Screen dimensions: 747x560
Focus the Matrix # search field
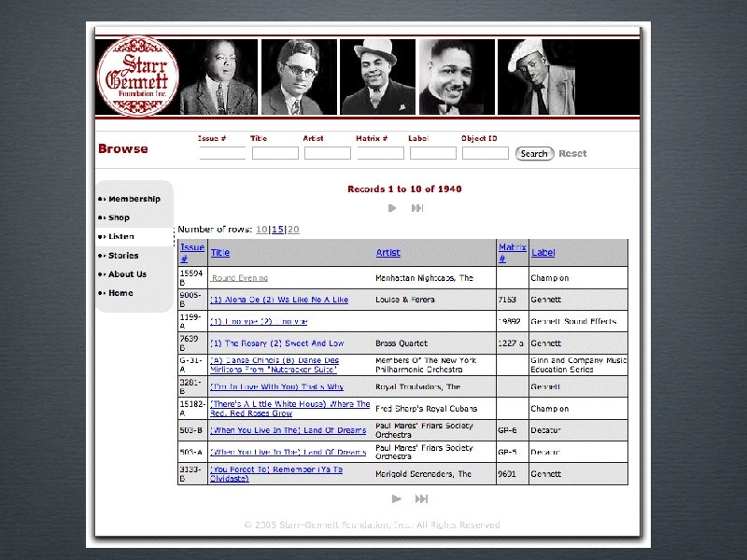coord(381,153)
